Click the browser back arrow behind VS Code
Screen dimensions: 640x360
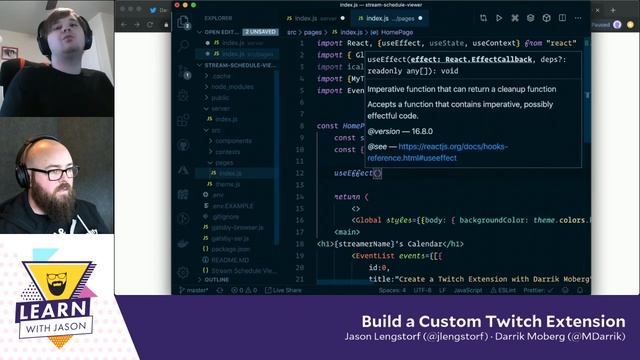click(124, 24)
